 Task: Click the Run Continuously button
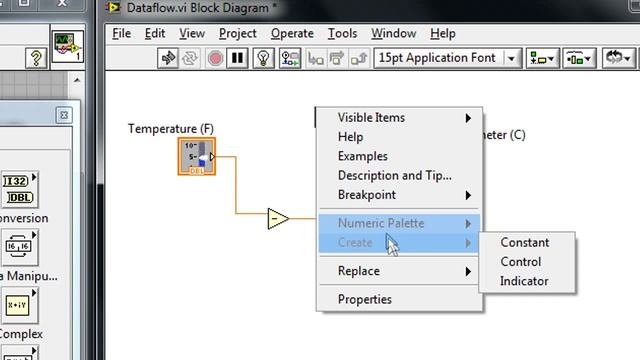[190, 58]
